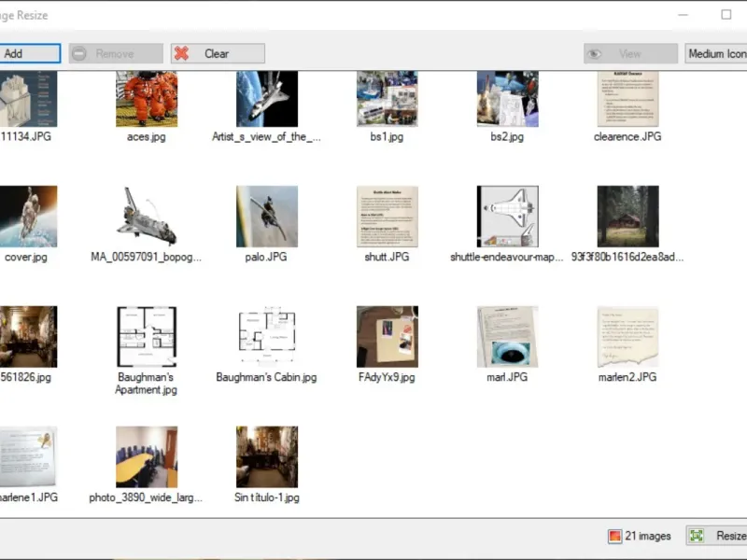This screenshot has height=560, width=747.
Task: Click the Baughman's Apartment.jpg file name
Action: tap(146, 384)
